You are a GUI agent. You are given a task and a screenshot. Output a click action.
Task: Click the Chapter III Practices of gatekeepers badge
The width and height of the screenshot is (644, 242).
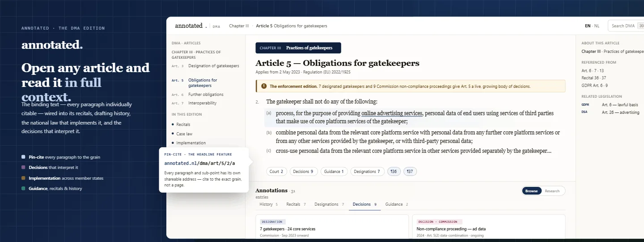coord(298,48)
